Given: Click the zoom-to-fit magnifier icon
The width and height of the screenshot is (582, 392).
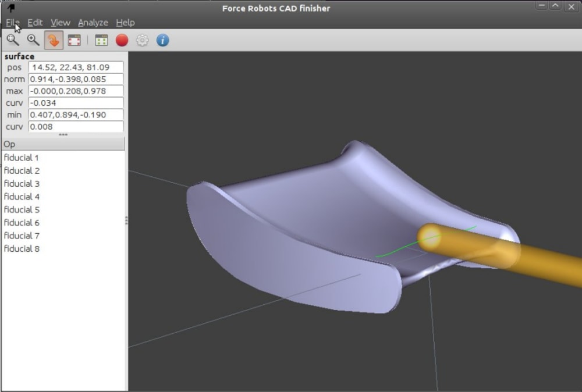Looking at the screenshot, I should (13, 40).
